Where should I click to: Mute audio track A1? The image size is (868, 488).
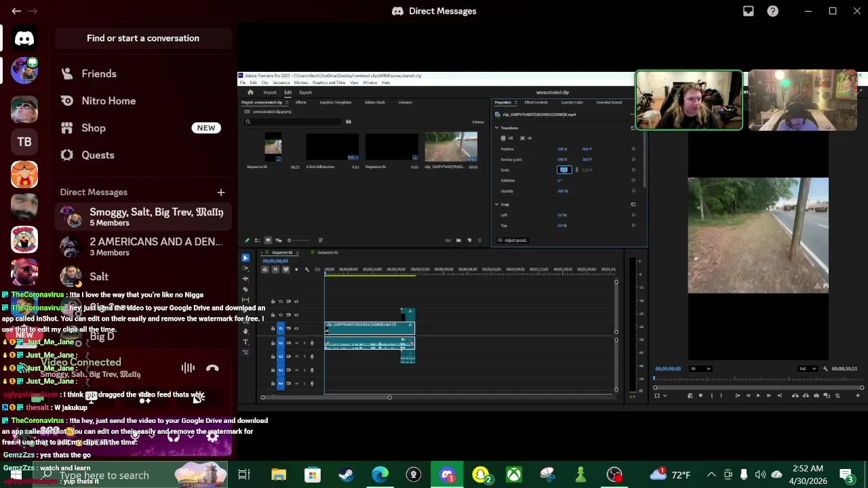(x=296, y=343)
